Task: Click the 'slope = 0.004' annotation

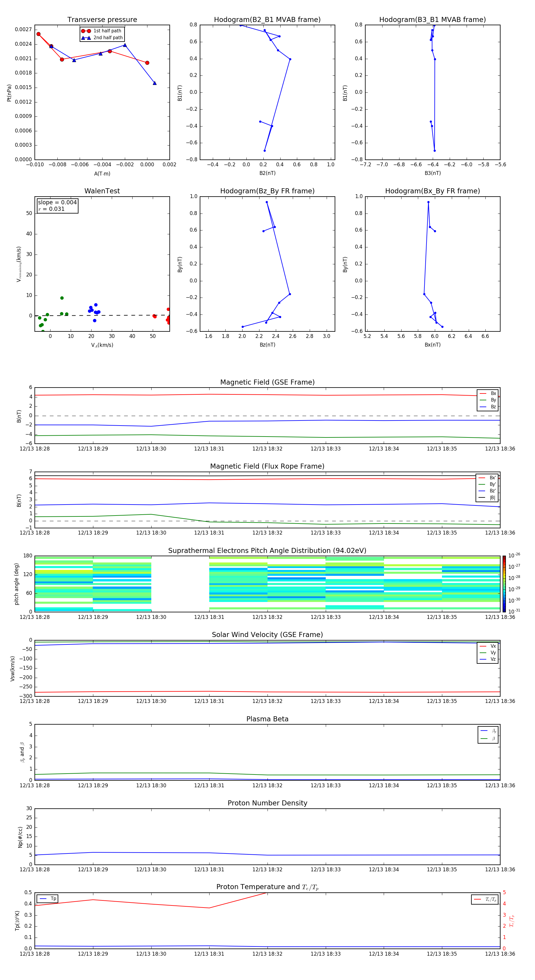Action: [57, 203]
